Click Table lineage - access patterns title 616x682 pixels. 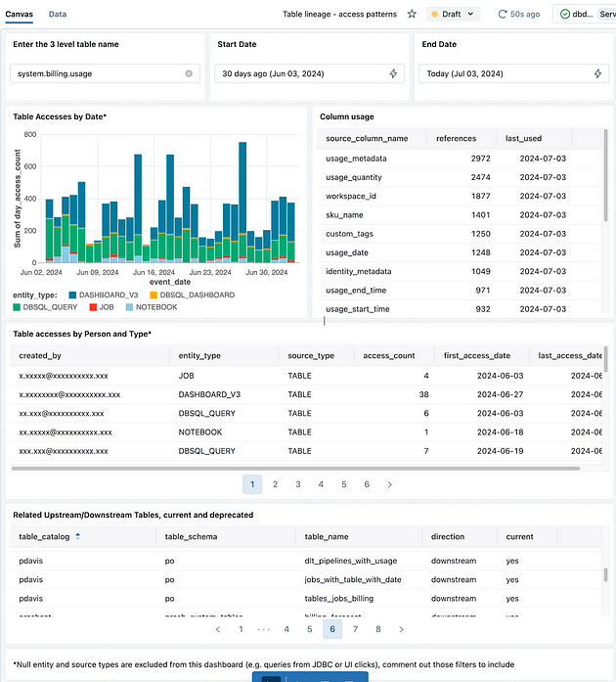tap(339, 14)
